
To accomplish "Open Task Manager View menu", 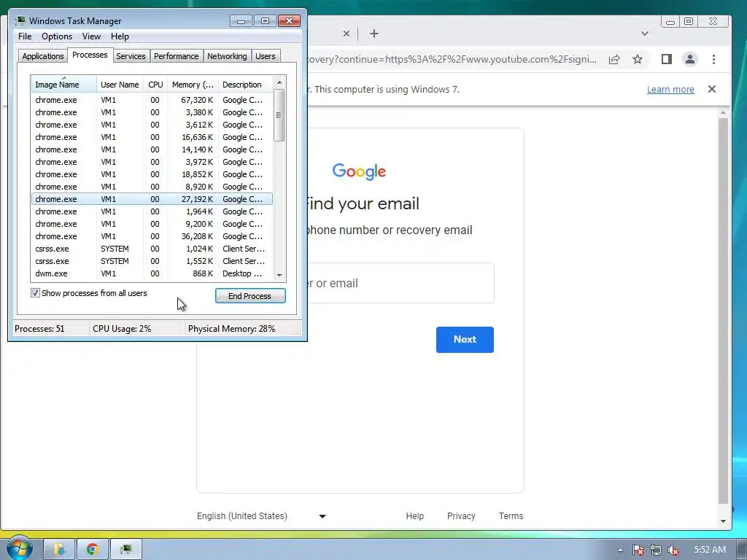I will pos(91,36).
